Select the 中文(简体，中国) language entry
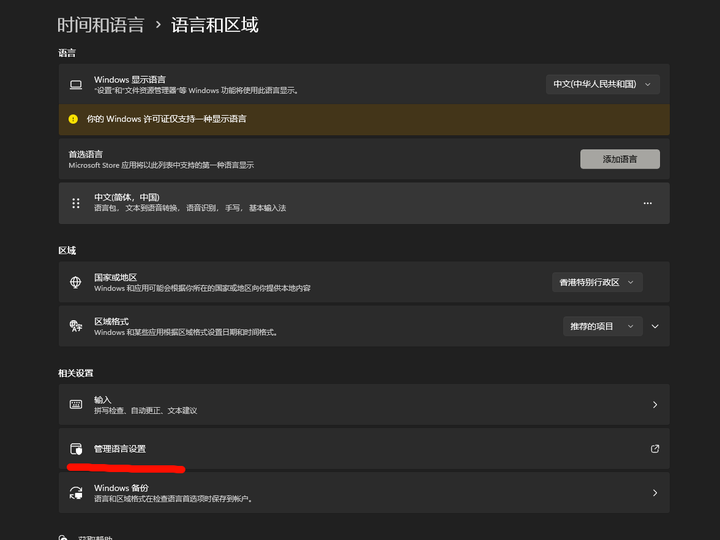This screenshot has height=540, width=720. 364,203
